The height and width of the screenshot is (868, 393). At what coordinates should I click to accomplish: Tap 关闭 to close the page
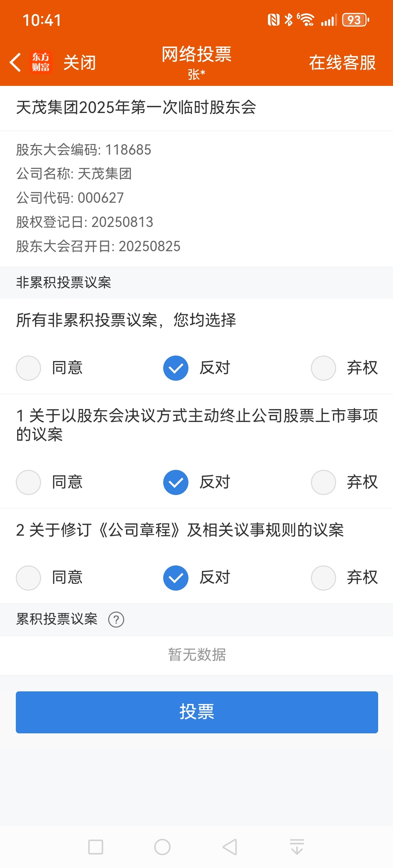80,63
